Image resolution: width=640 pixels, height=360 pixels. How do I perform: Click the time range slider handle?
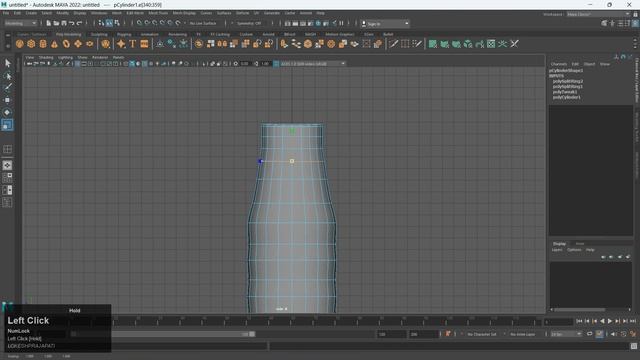point(252,334)
